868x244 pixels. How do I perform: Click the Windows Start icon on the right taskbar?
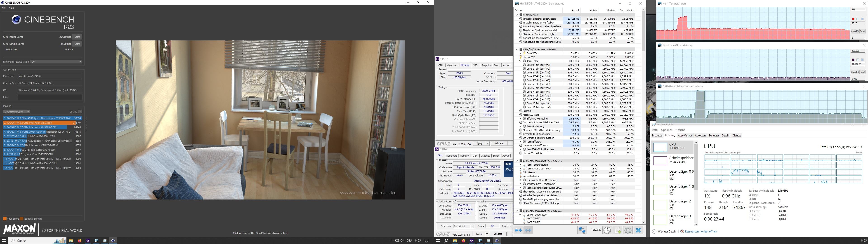[438, 241]
